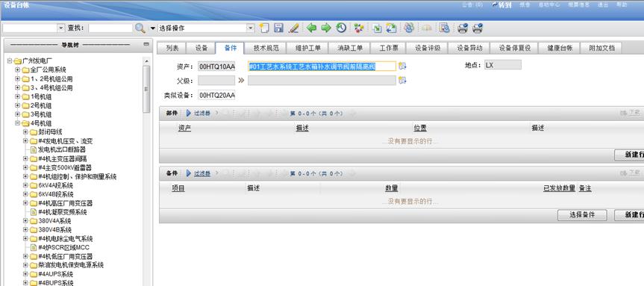This screenshot has width=644, height=286.
Task: Click the small black triangle before 选择操作
Action: coord(153,28)
